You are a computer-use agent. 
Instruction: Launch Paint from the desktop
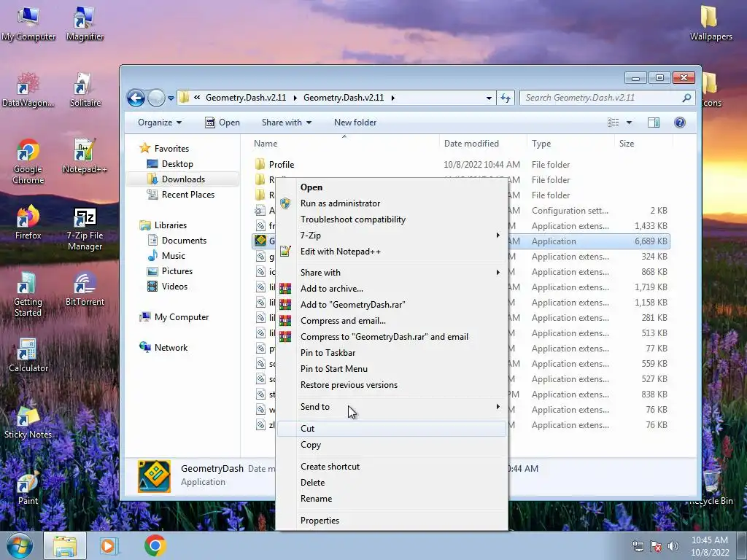(28, 488)
